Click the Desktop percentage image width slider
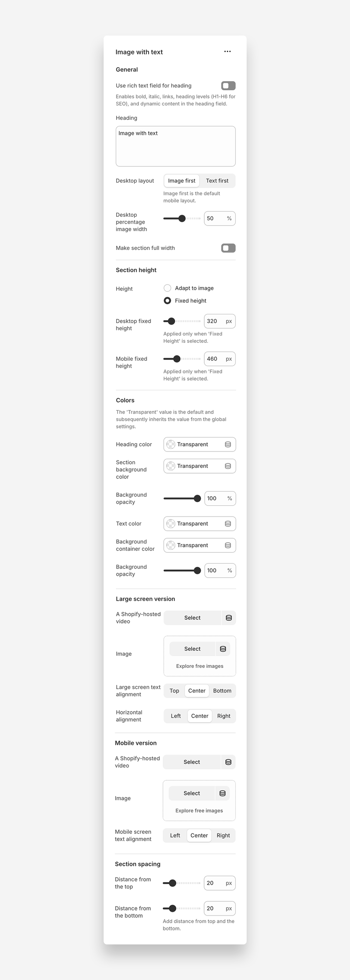The height and width of the screenshot is (980, 350). tap(182, 218)
